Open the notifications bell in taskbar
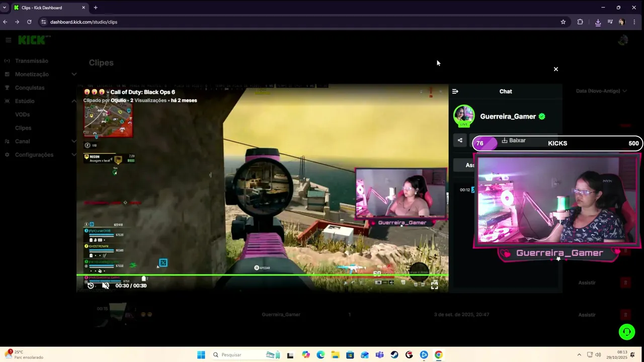The image size is (644, 362). coord(632,355)
